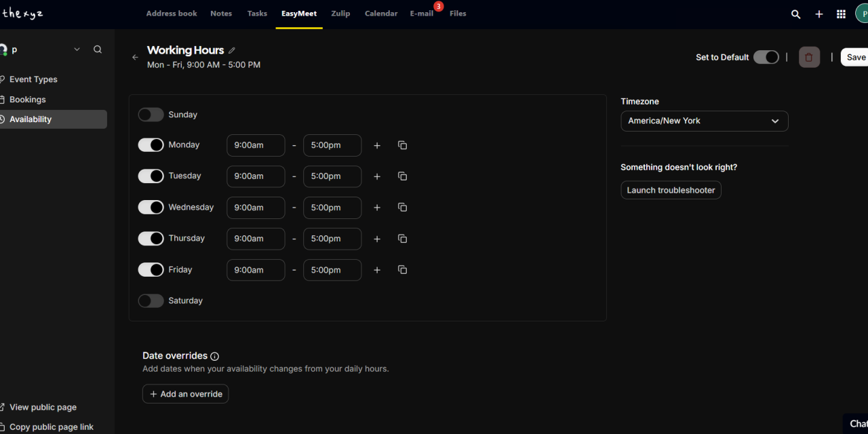Duplicate Monday's hours with the copy icon
The height and width of the screenshot is (434, 868).
[402, 145]
